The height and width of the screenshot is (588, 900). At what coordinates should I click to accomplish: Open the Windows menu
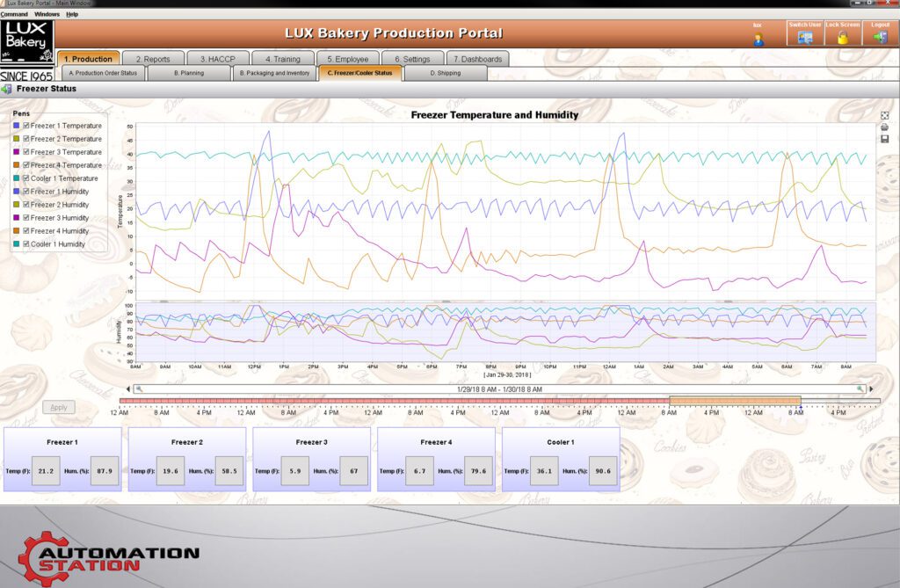click(x=47, y=14)
